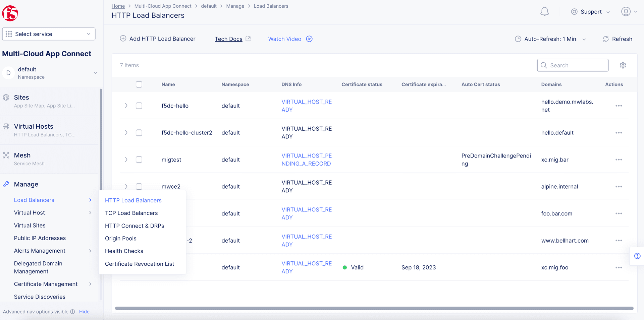Open the help question mark panel
644x320 pixels.
[x=637, y=256]
